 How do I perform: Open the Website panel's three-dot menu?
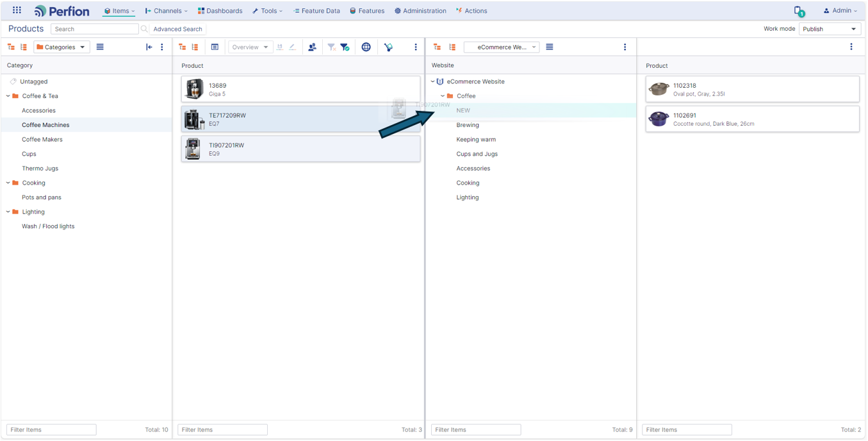pyautogui.click(x=625, y=47)
